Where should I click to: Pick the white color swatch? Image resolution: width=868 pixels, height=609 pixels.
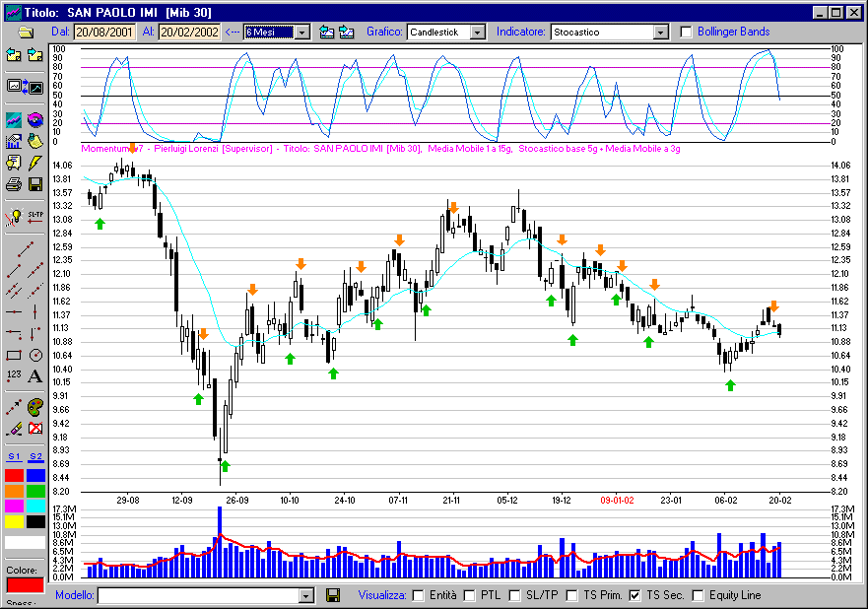pos(25,542)
